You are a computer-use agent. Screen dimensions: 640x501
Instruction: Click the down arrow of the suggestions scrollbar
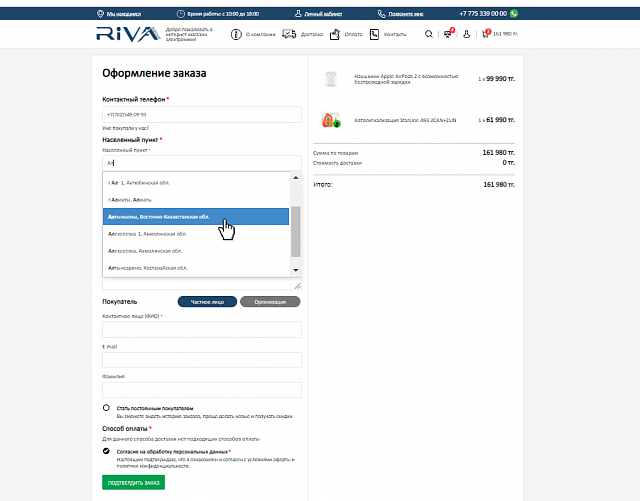295,269
